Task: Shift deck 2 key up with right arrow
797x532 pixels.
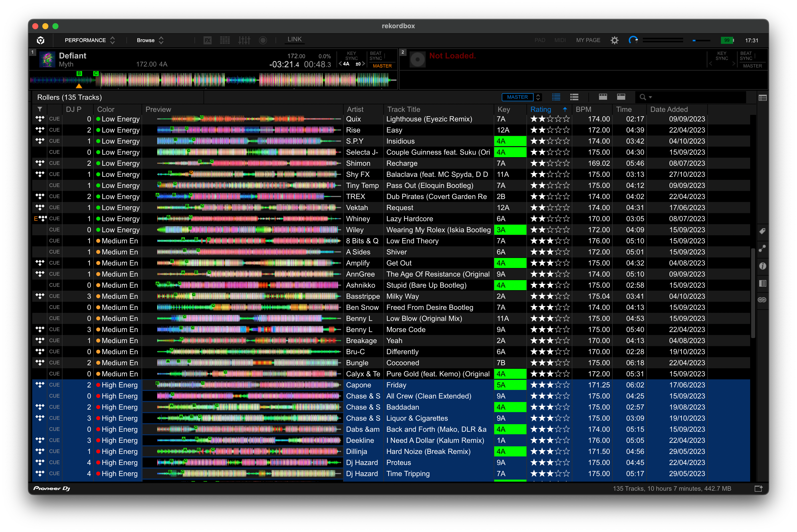Action: pos(734,64)
